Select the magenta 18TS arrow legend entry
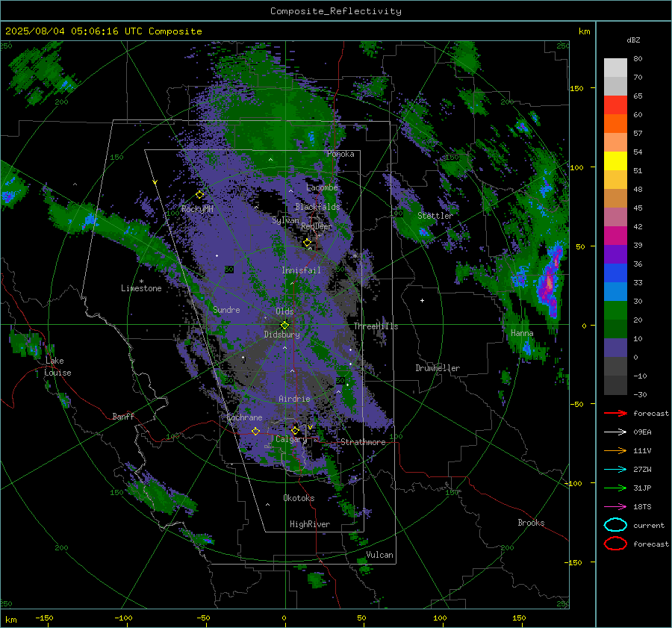 click(x=616, y=507)
